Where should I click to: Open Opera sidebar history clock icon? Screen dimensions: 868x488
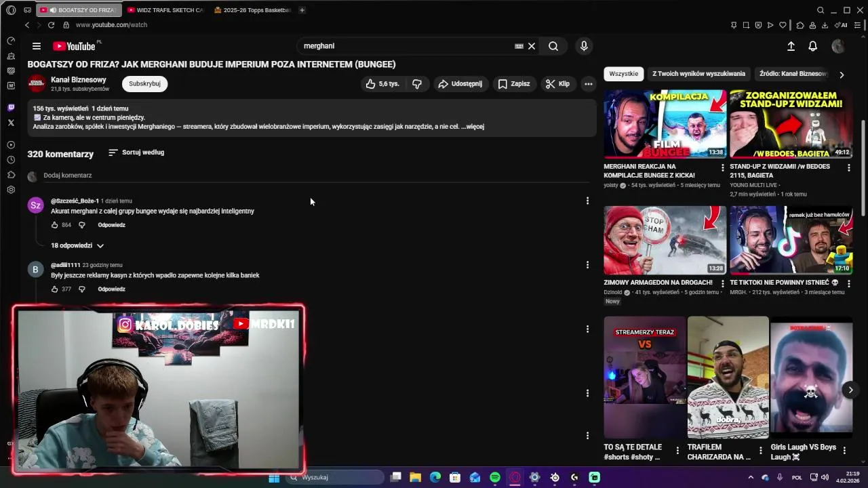point(11,160)
